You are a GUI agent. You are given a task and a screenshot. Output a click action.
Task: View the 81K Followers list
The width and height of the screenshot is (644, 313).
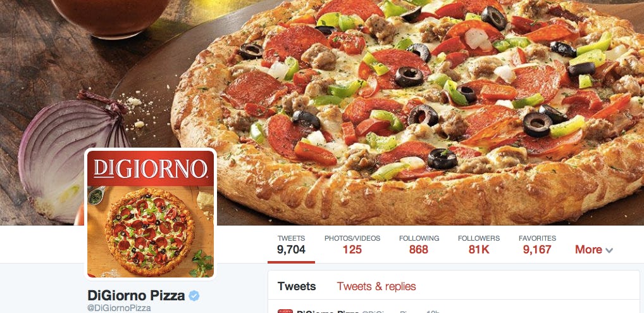[x=479, y=245]
